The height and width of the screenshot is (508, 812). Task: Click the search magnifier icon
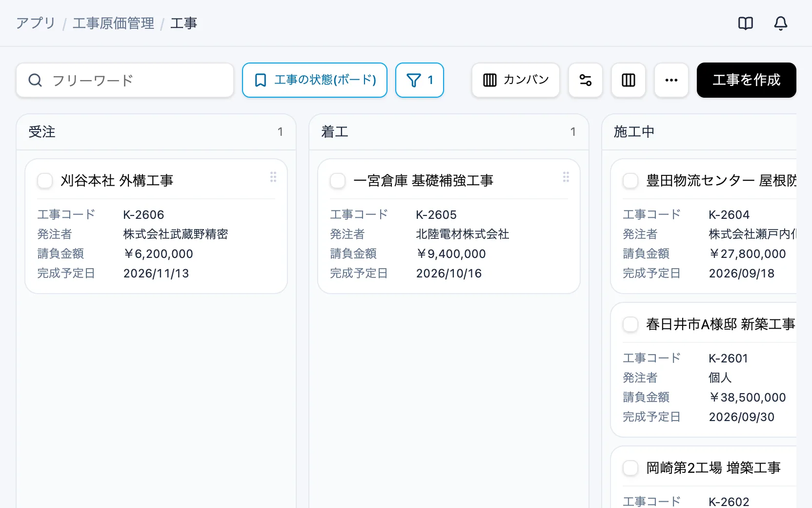click(35, 80)
